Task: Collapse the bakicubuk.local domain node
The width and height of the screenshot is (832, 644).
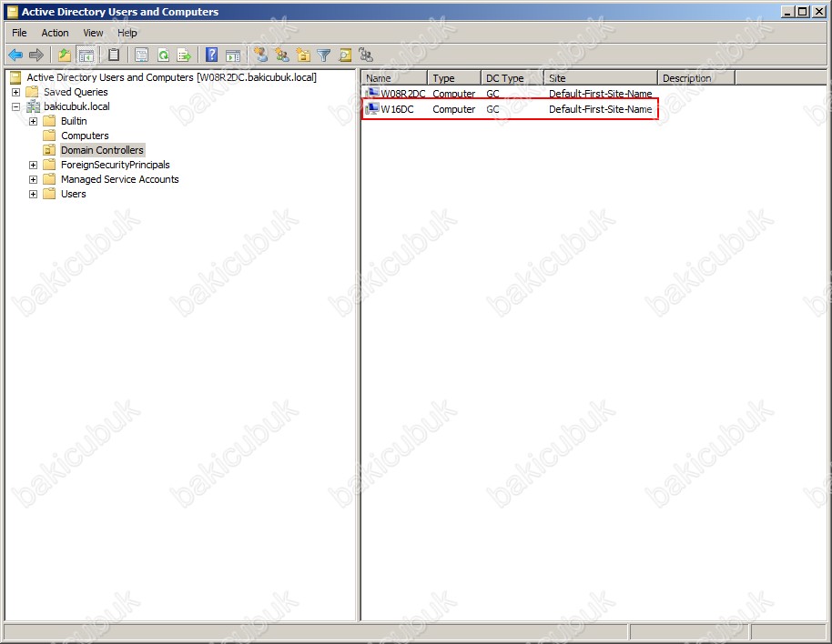Action: point(15,106)
